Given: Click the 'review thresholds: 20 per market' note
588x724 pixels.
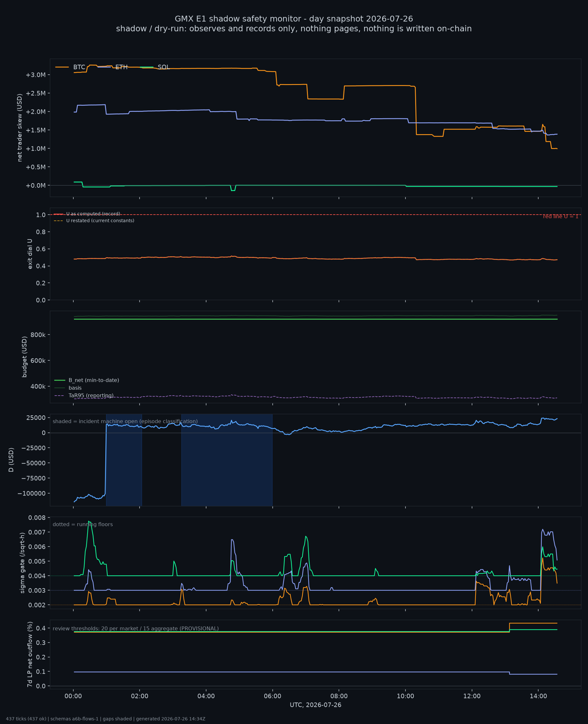Looking at the screenshot, I should click(135, 628).
